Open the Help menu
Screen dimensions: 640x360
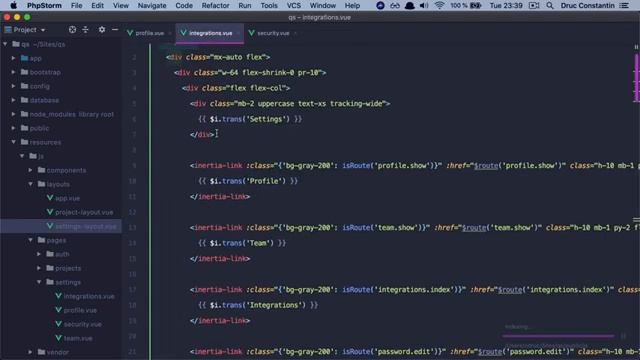click(352, 5)
